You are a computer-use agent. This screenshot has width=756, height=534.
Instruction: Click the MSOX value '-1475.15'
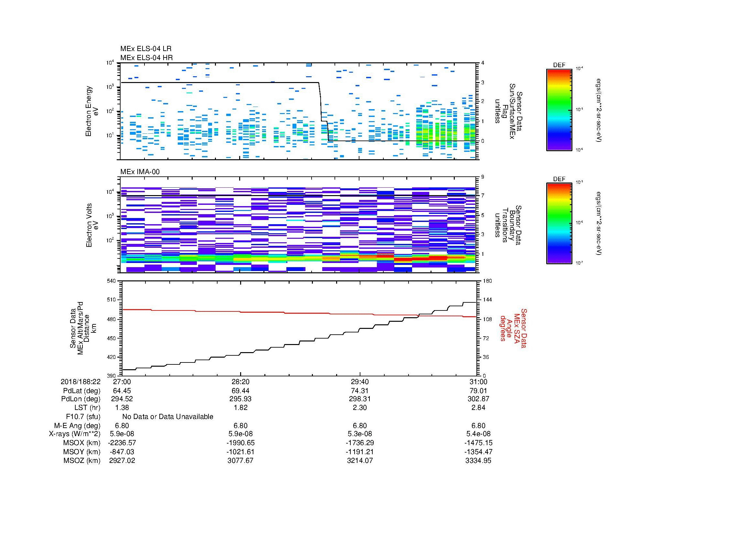478,443
